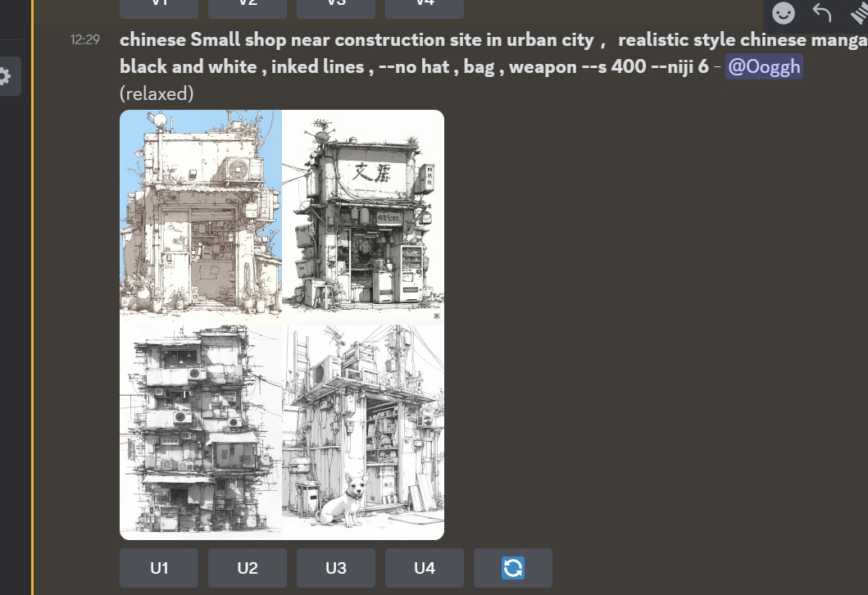Click the (relaxed) label text
868x595 pixels.
click(157, 93)
